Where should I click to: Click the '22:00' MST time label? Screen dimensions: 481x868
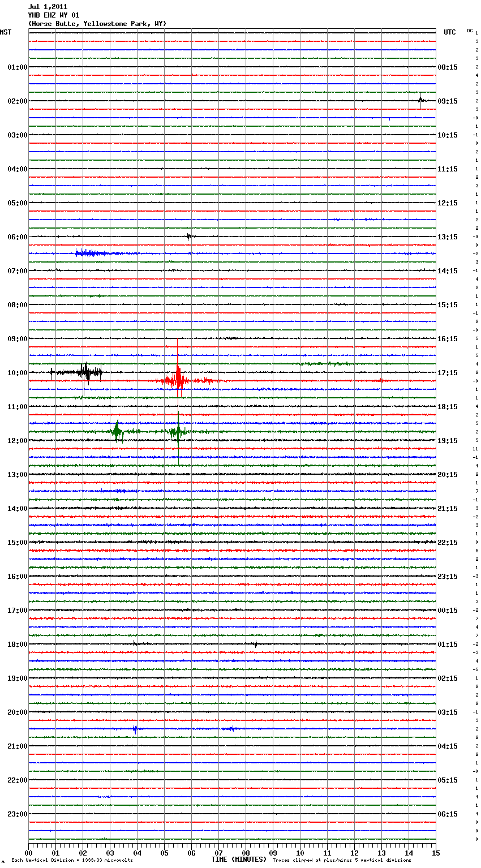click(x=18, y=780)
